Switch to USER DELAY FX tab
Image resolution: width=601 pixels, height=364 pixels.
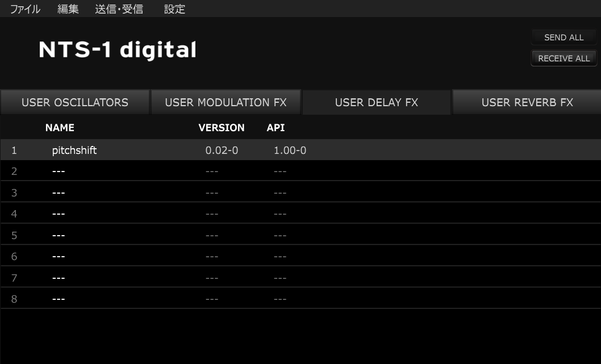pyautogui.click(x=377, y=102)
